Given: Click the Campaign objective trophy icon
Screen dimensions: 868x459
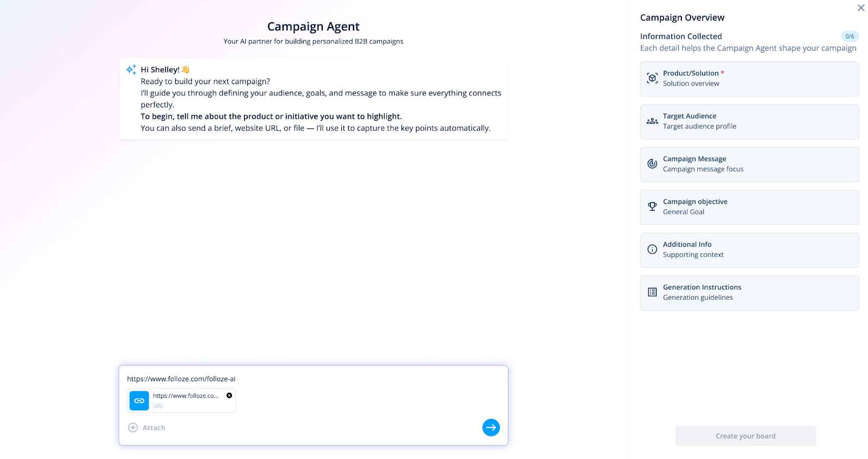Looking at the screenshot, I should point(652,206).
